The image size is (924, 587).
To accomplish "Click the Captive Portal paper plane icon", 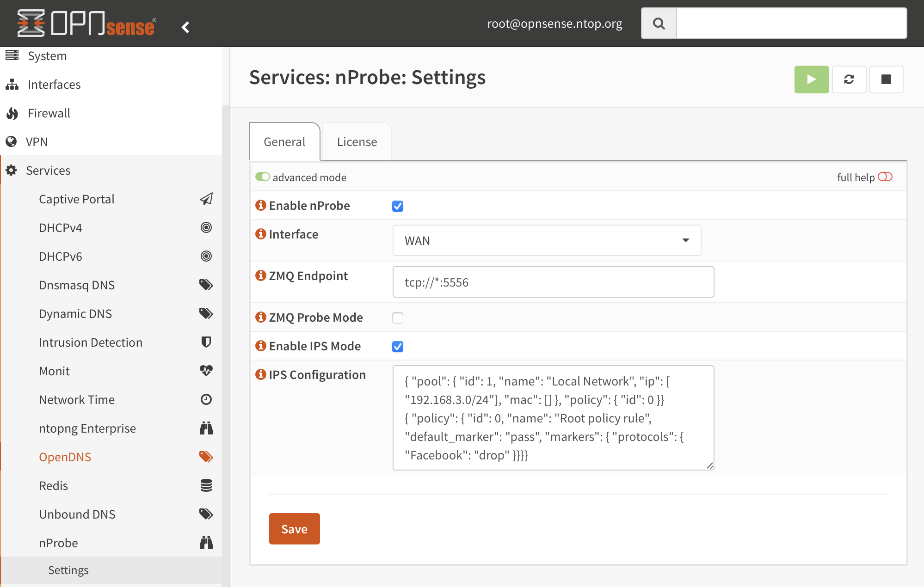I will [x=206, y=199].
